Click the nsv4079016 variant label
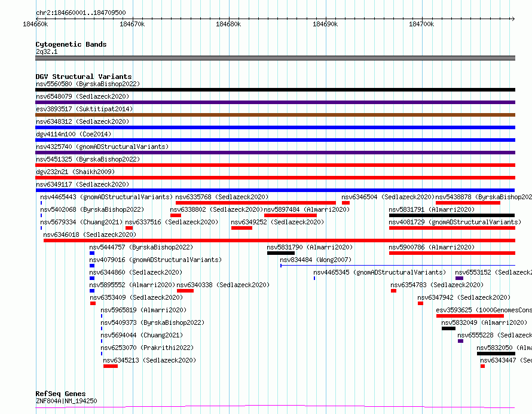 [155, 260]
